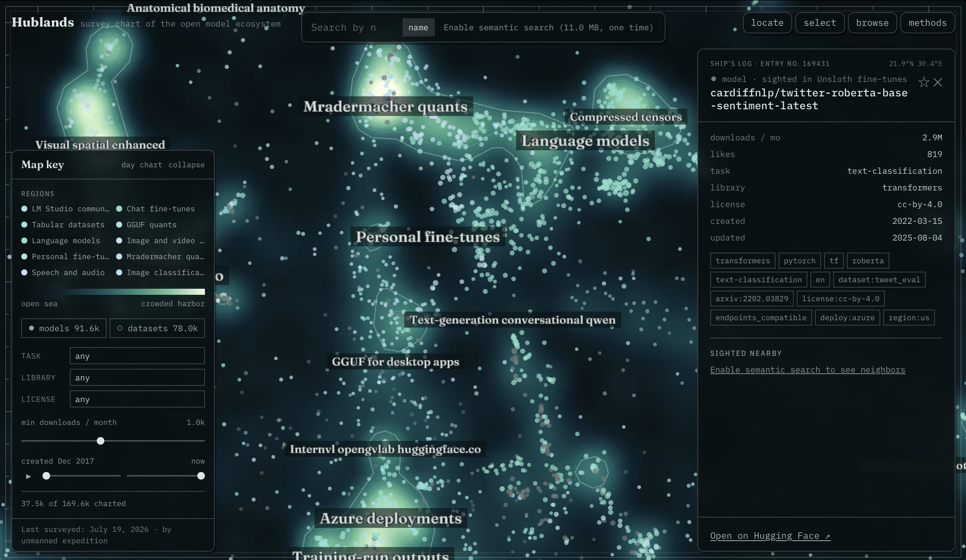Screen dimensions: 966x560
Task: Click the roberta tag chip
Action: [x=868, y=261]
